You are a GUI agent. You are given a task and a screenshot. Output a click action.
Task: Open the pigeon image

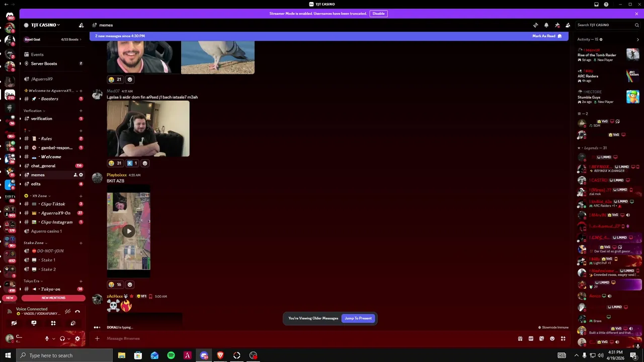pyautogui.click(x=218, y=57)
